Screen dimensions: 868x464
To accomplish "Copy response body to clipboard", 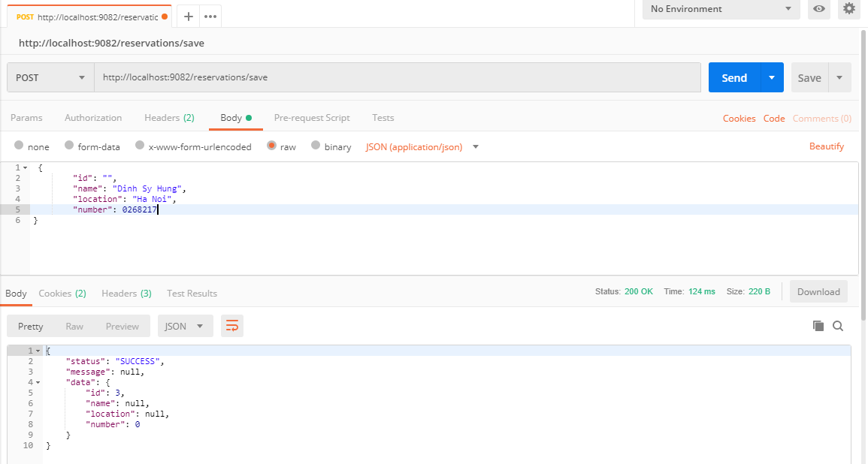I will coord(818,326).
